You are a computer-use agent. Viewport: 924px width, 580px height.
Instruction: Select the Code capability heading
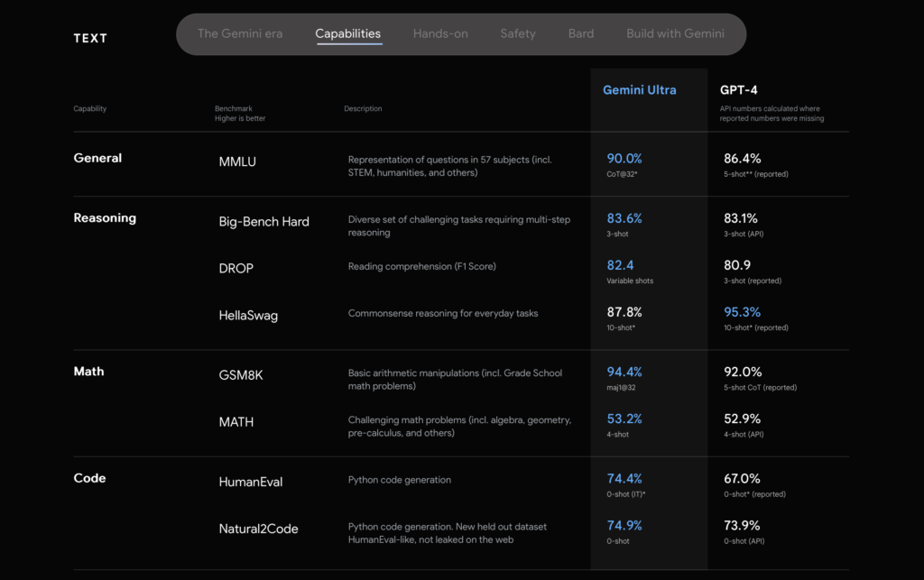click(89, 477)
